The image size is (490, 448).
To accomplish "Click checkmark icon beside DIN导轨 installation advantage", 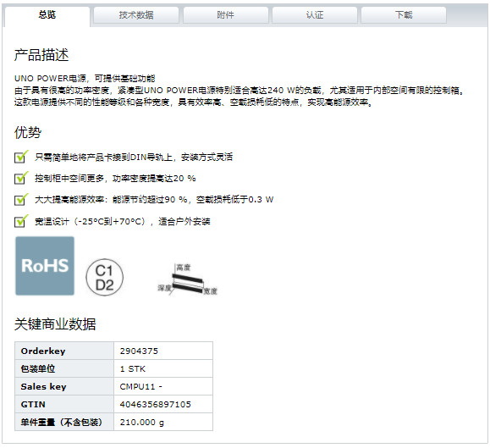I will [x=21, y=157].
